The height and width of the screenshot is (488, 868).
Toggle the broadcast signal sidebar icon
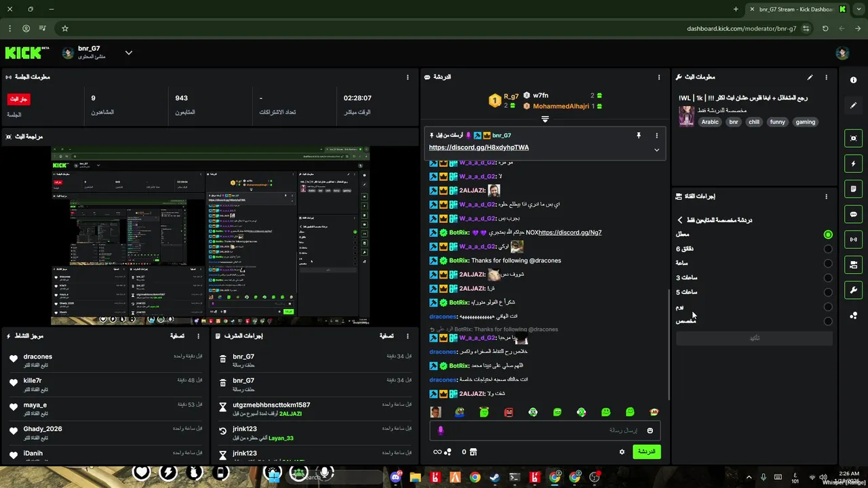(853, 239)
